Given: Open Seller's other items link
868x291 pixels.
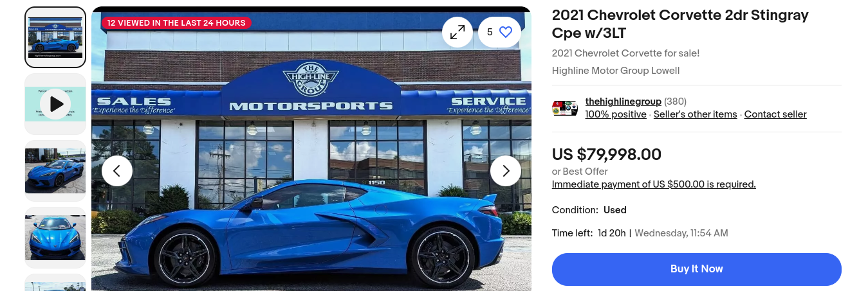Looking at the screenshot, I should pos(695,114).
